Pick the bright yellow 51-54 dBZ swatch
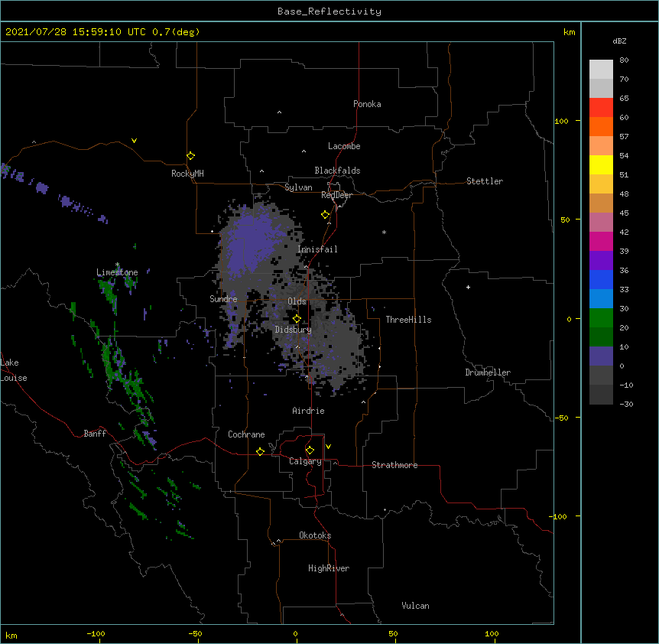Screen dimensions: 659x644 pos(601,164)
